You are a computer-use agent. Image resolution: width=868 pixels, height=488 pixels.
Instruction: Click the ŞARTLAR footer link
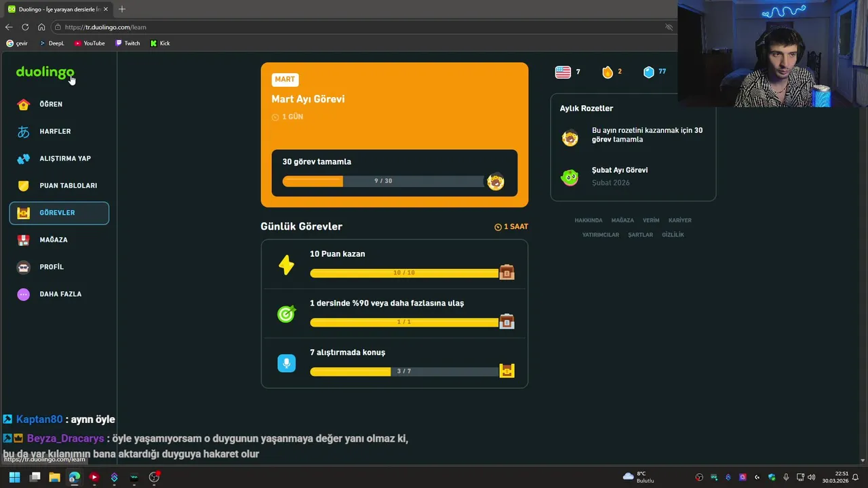(640, 235)
